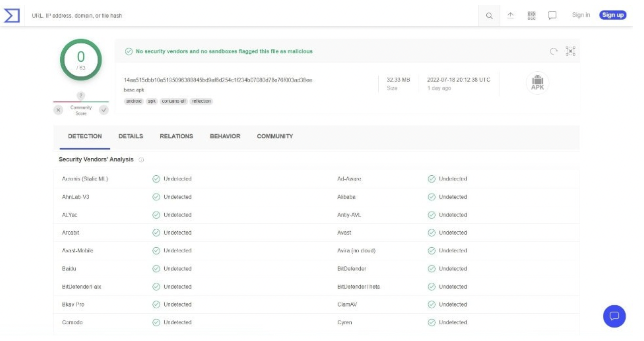Open the similar files graph icon

click(570, 51)
